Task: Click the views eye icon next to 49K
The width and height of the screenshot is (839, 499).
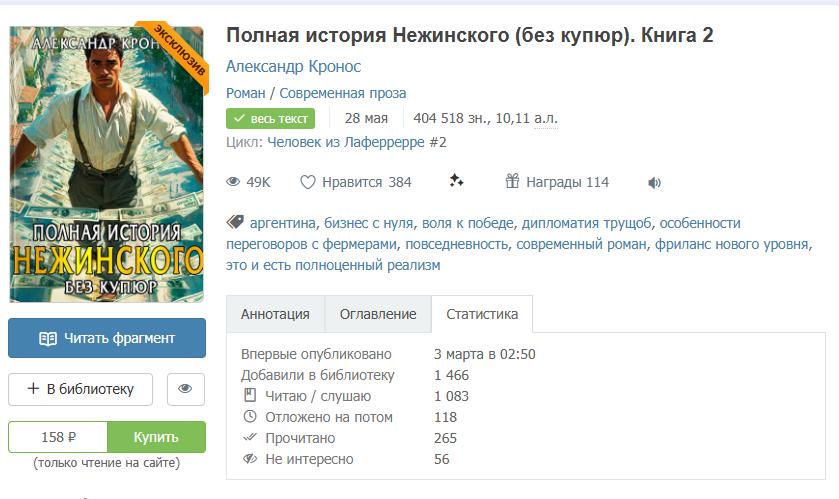Action: pos(233,182)
